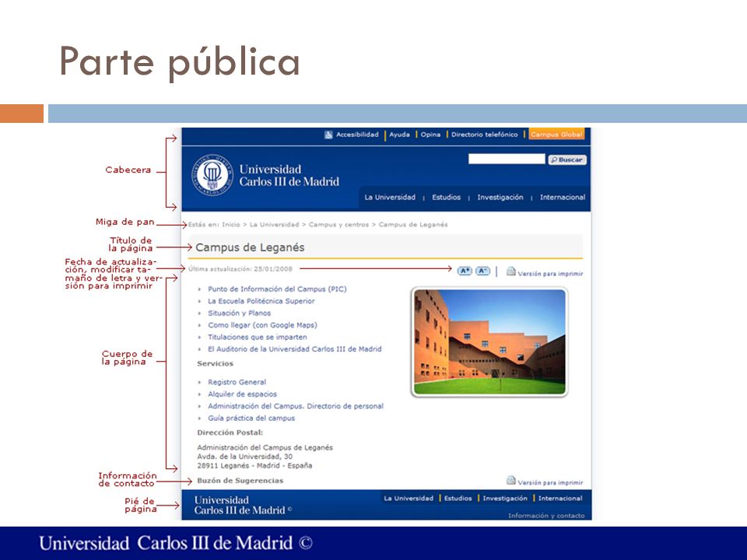Go to Inicio in breadcrumb

pyautogui.click(x=231, y=224)
